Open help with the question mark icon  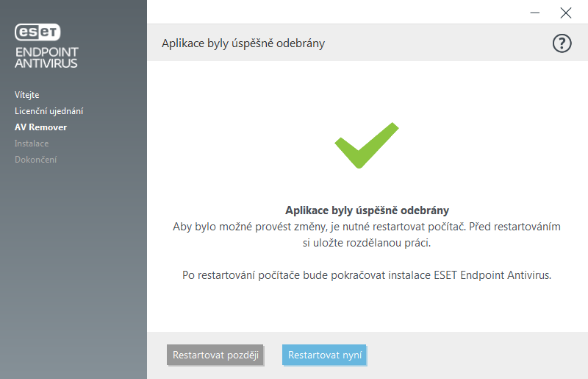pyautogui.click(x=562, y=43)
